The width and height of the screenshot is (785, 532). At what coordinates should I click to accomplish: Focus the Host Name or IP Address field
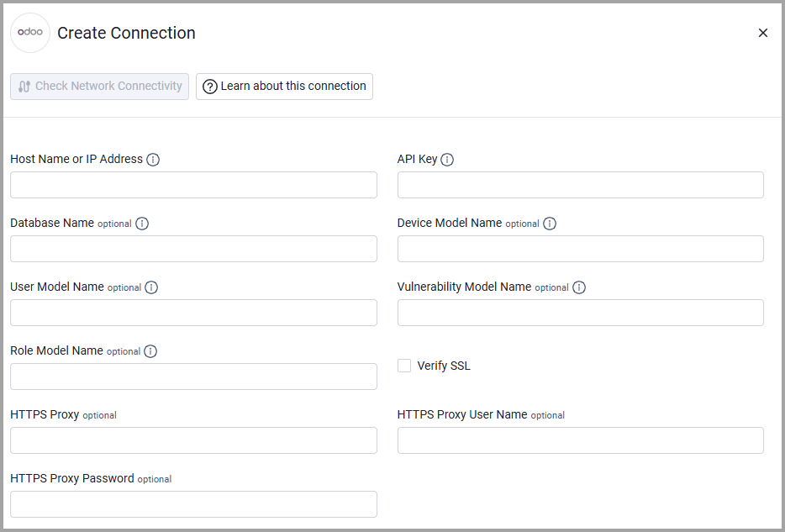click(193, 185)
